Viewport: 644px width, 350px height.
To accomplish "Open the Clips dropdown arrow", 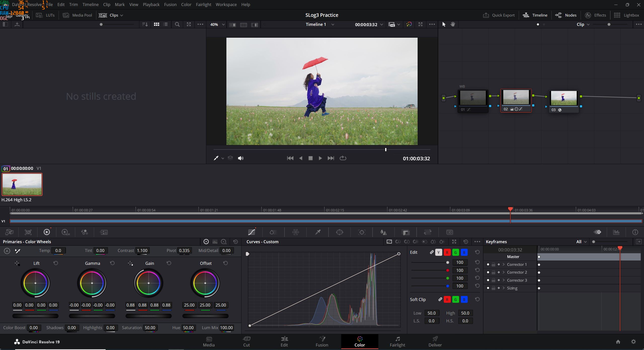I will [x=122, y=15].
